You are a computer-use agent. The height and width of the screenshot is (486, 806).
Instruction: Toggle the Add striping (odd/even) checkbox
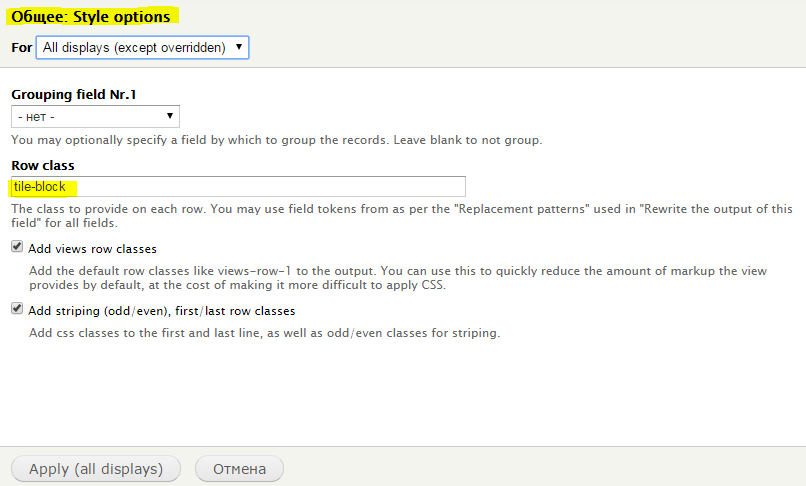[17, 309]
